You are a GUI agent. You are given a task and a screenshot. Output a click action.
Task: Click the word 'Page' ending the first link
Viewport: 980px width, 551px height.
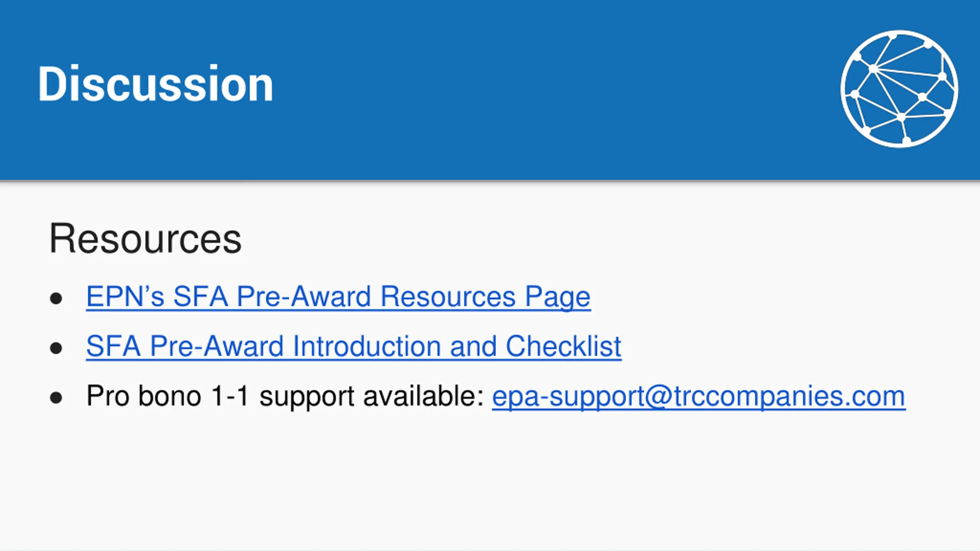click(558, 297)
